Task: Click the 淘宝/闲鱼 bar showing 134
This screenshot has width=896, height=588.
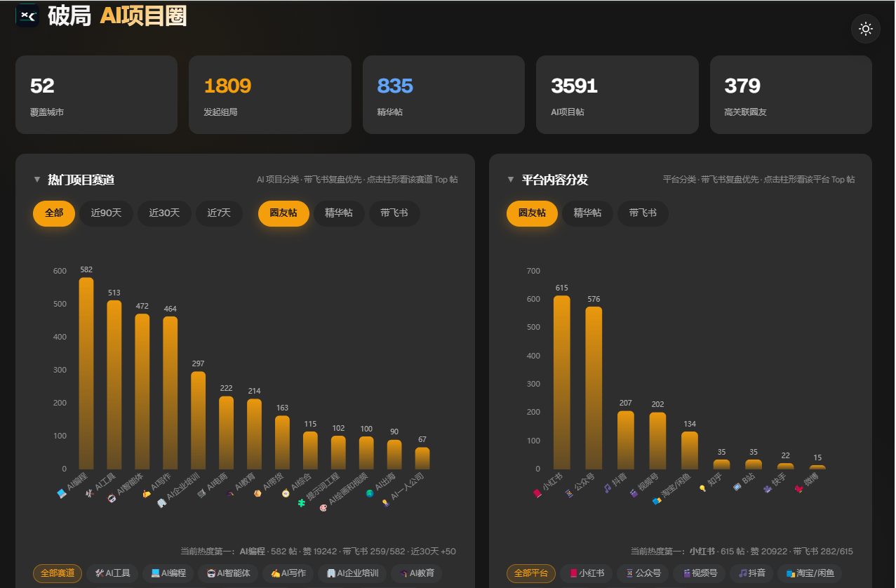Action: pyautogui.click(x=690, y=450)
